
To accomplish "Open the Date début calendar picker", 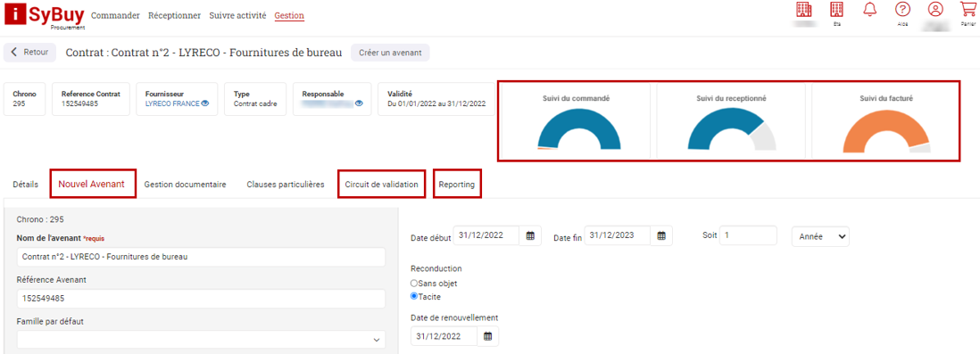I will 530,236.
